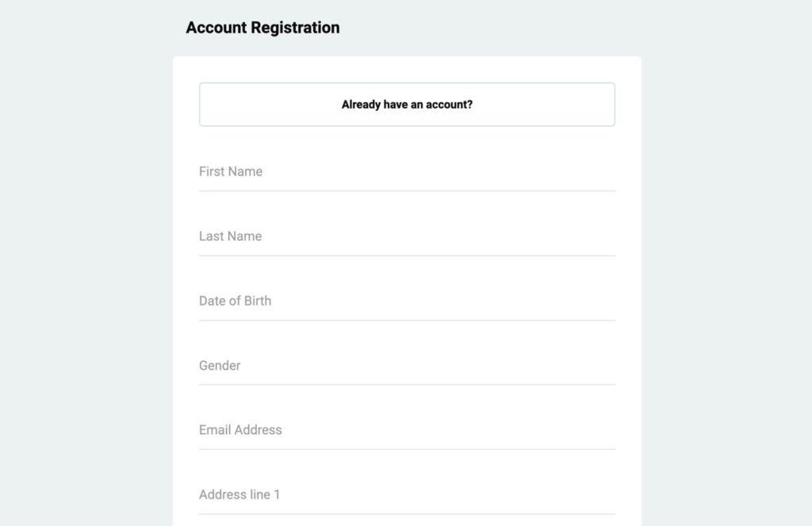
Task: Click the Email Address input field
Action: pyautogui.click(x=407, y=430)
